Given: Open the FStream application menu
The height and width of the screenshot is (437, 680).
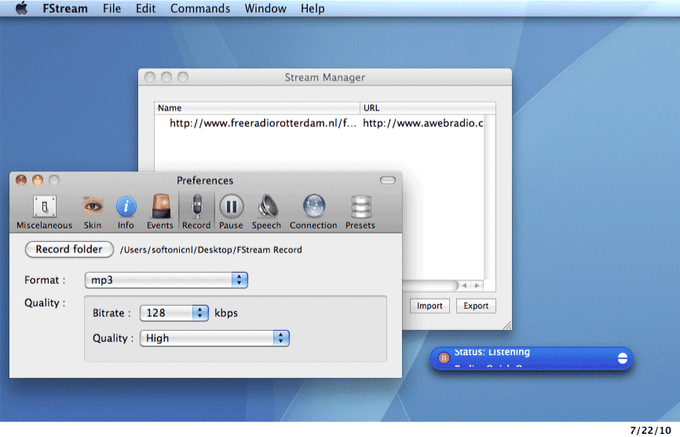Looking at the screenshot, I should 65,8.
